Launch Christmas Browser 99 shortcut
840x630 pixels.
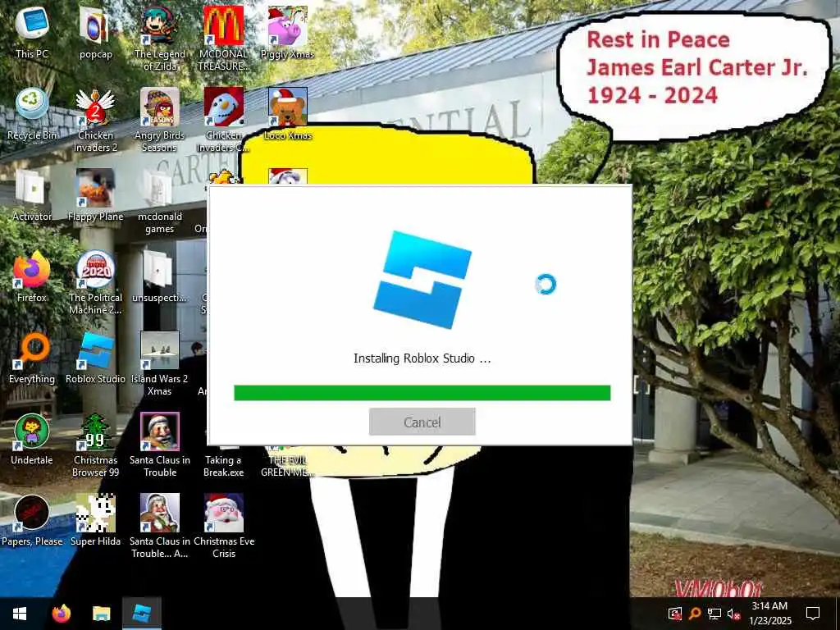click(x=95, y=445)
